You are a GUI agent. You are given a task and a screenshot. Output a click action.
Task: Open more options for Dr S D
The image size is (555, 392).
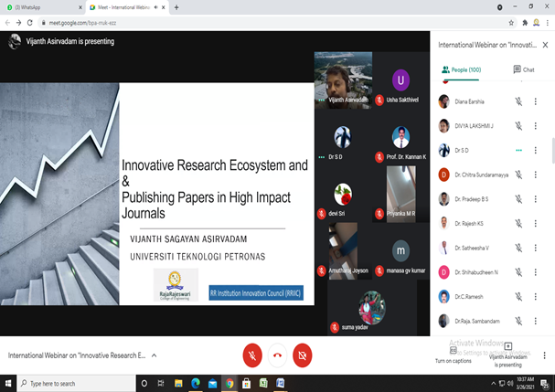tap(535, 151)
